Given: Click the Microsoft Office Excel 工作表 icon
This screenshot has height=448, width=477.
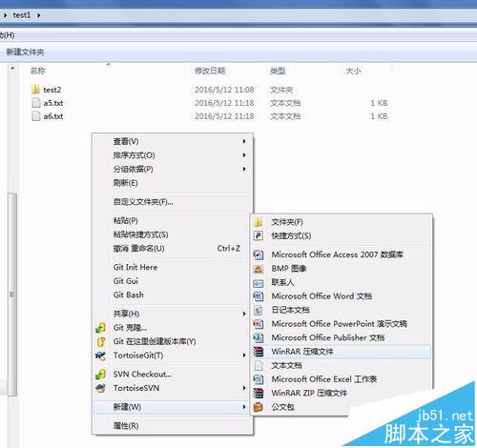Looking at the screenshot, I should (x=259, y=379).
